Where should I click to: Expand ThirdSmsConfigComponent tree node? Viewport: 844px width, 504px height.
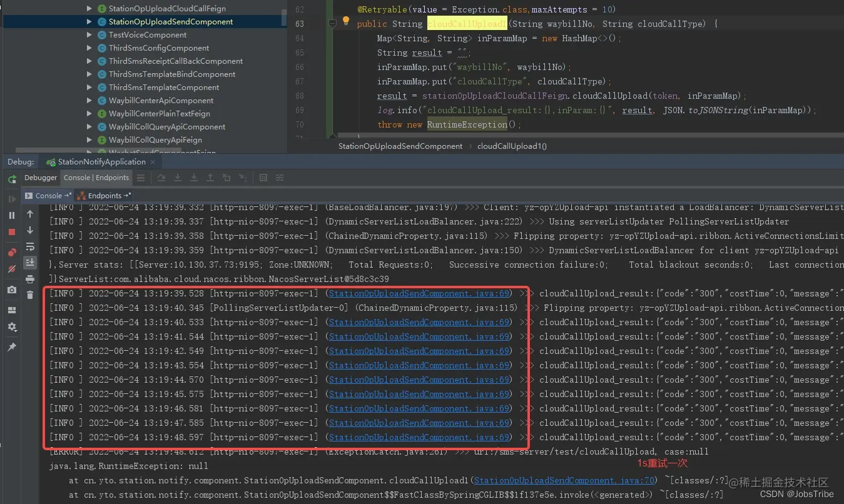(89, 48)
